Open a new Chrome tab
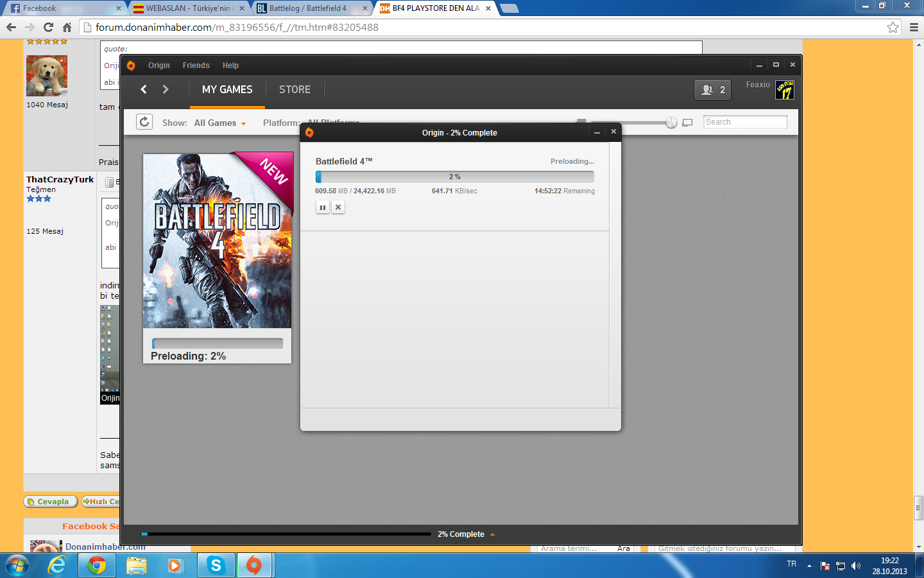 pyautogui.click(x=509, y=8)
